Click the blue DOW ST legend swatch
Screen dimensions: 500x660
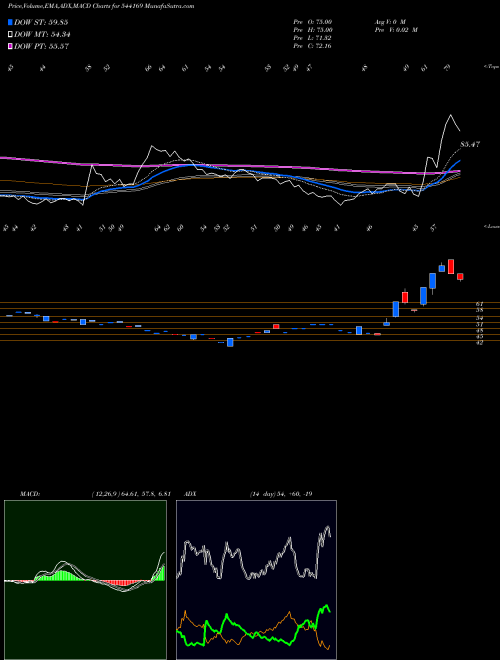click(10, 22)
